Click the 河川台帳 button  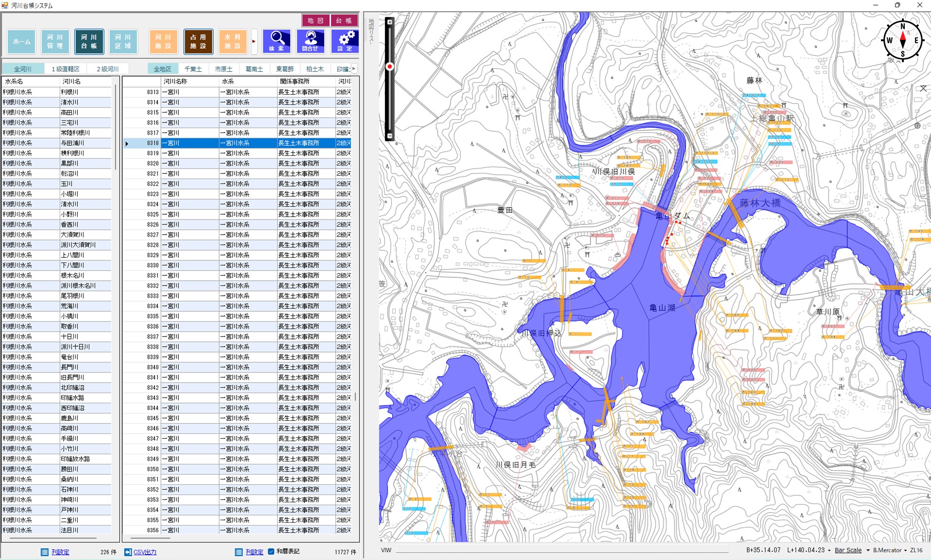coord(89,42)
